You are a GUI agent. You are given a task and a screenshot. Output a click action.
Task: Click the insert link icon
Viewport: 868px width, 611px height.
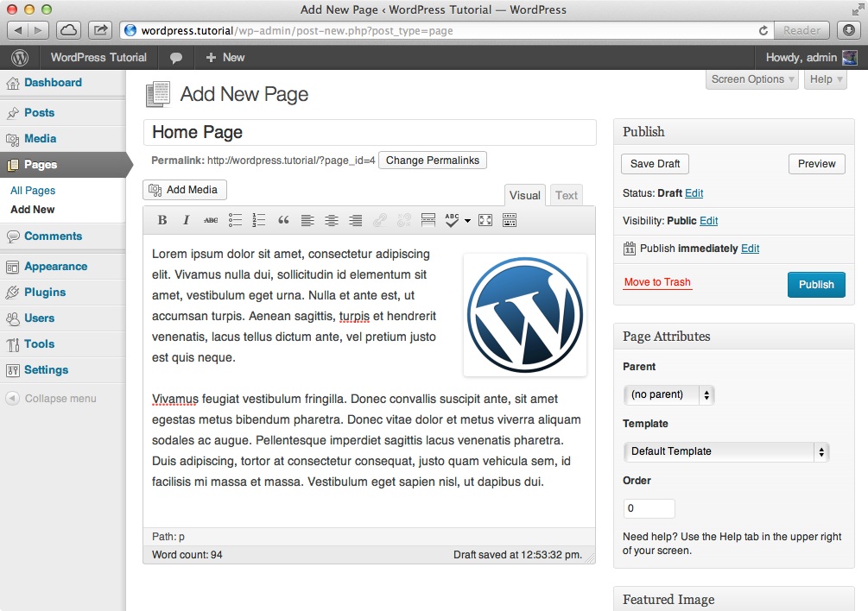(x=380, y=220)
